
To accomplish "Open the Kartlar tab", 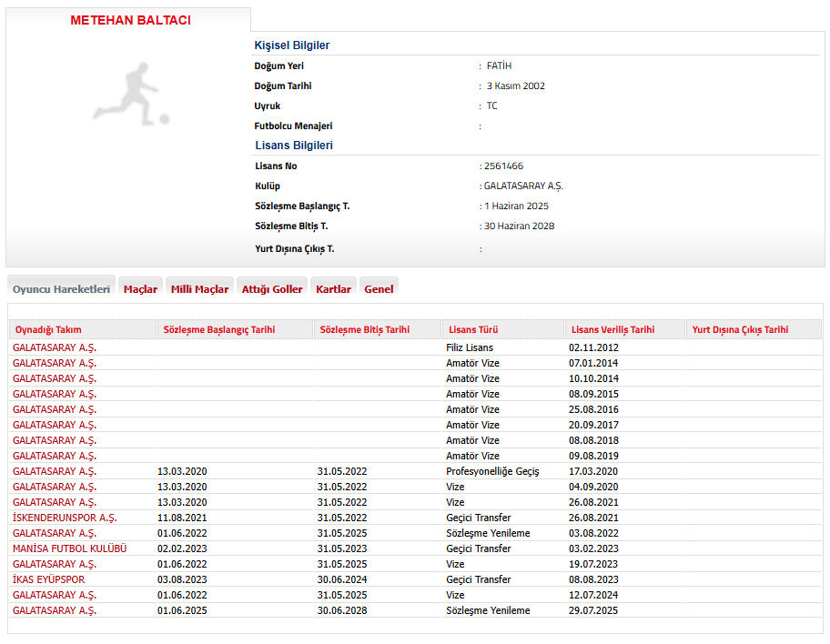I will point(333,289).
